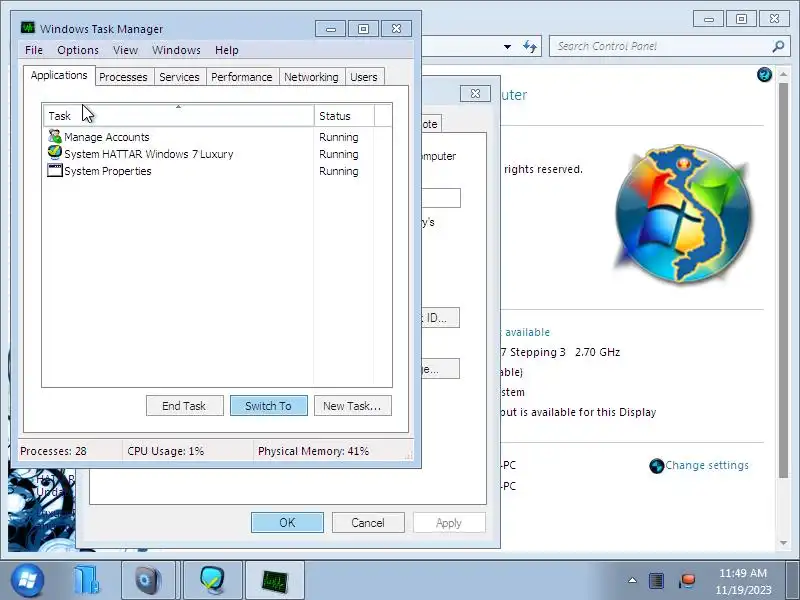Screen dimensions: 800x600
Task: Click the Control Panel help icon
Action: (x=764, y=75)
